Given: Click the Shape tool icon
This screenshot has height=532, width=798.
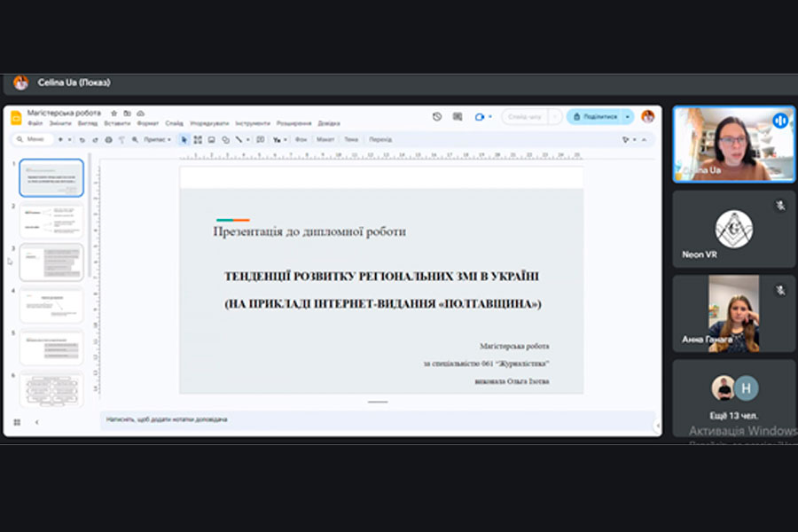Looking at the screenshot, I should coord(225,139).
